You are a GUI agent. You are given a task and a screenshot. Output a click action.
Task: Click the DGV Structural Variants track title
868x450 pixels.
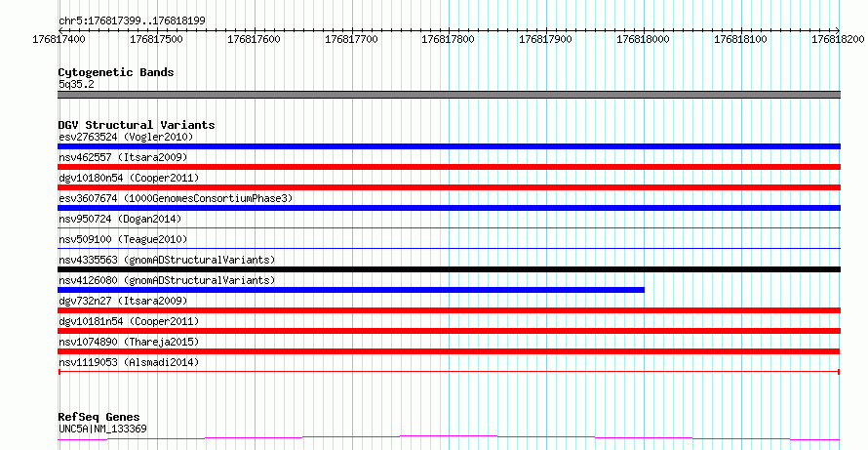(137, 125)
